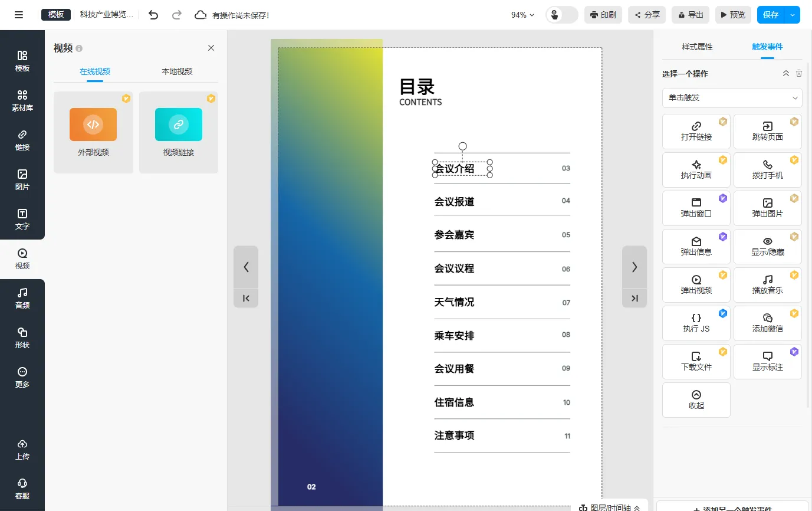Select the 视频 sidebar item
Screen dimensions: 812x511
point(22,259)
